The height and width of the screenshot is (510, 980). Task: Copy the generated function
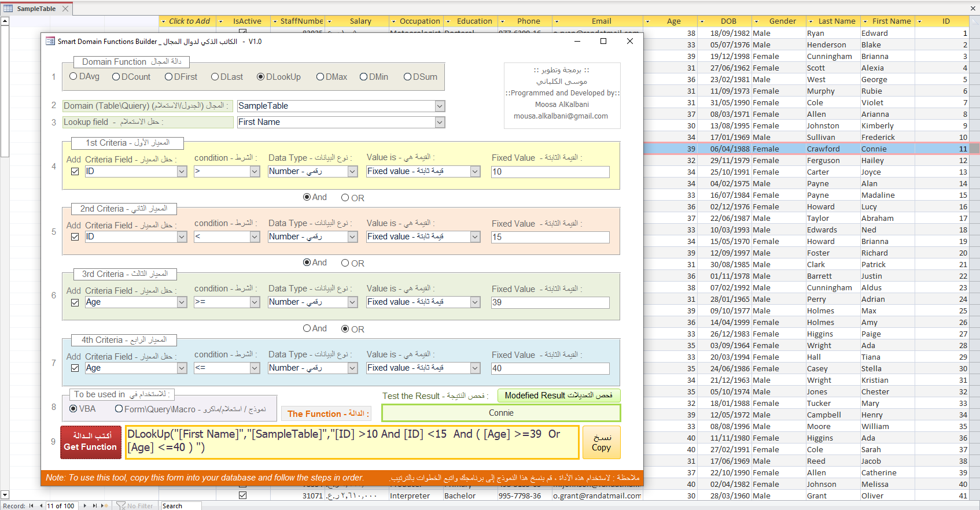pos(601,442)
